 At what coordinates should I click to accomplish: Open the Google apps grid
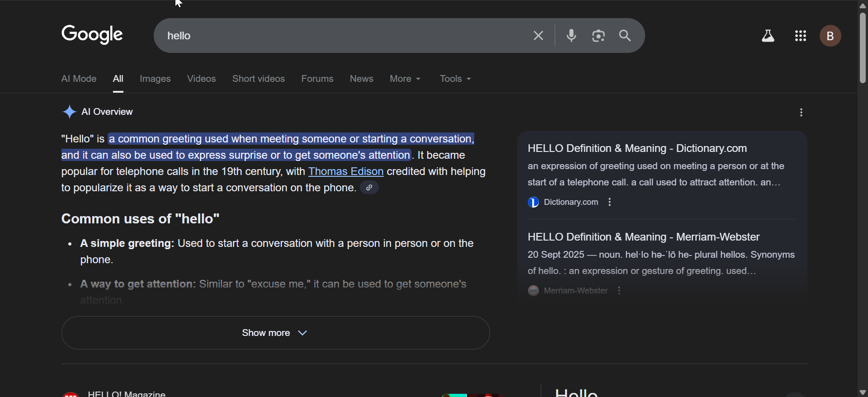coord(801,36)
